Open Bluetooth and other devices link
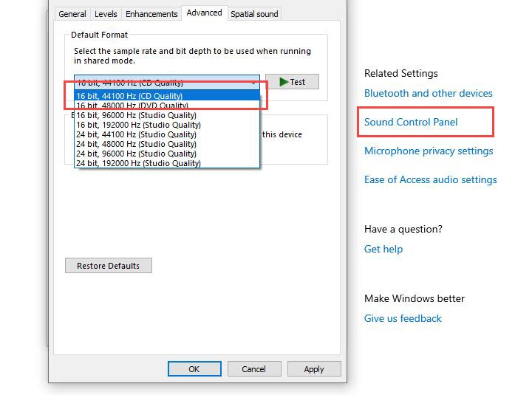Image resolution: width=532 pixels, height=395 pixels. (428, 93)
